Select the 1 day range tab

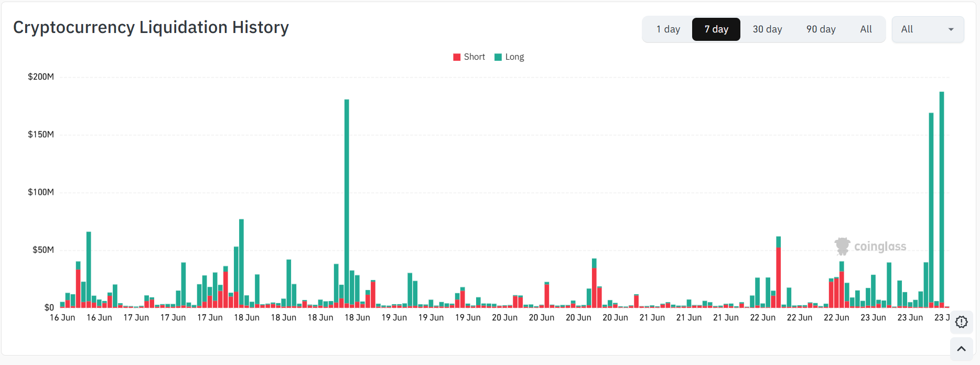pyautogui.click(x=668, y=29)
